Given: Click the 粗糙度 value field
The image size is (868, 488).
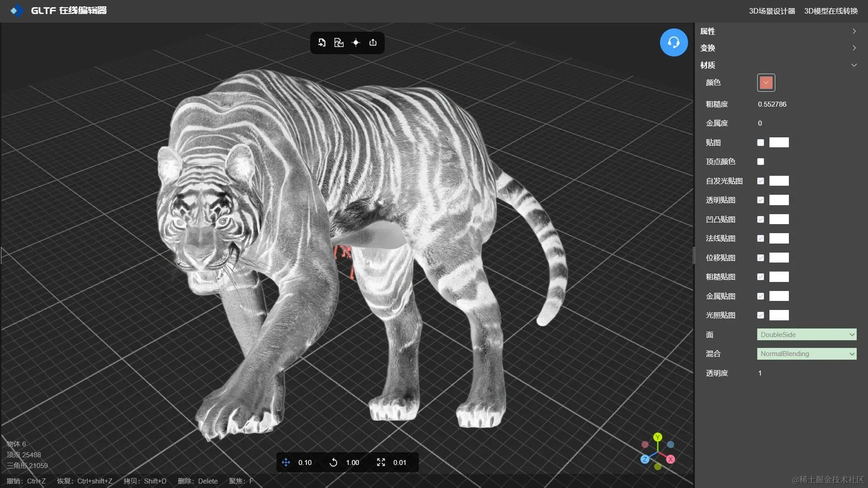Looking at the screenshot, I should coord(772,104).
